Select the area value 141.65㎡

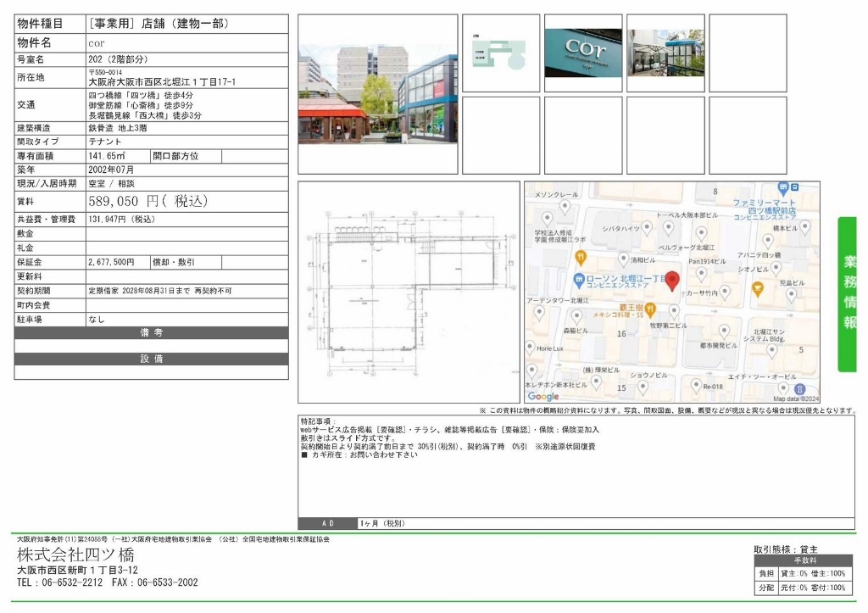[x=107, y=156]
